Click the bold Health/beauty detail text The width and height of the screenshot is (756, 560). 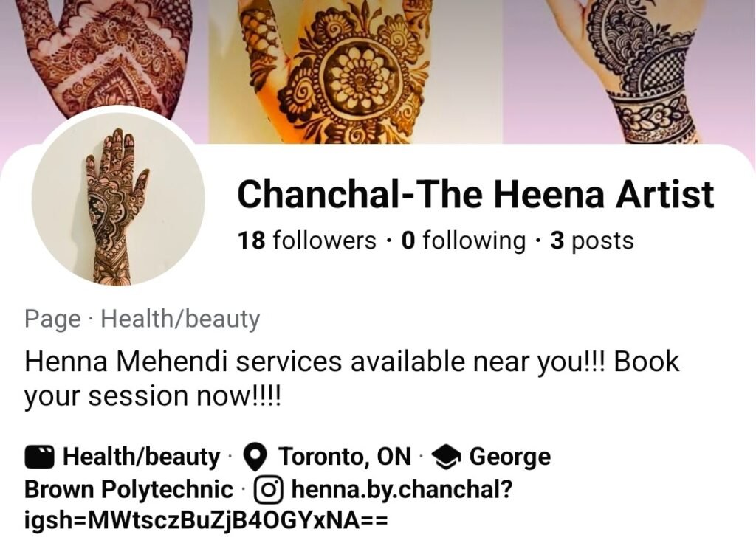point(141,457)
